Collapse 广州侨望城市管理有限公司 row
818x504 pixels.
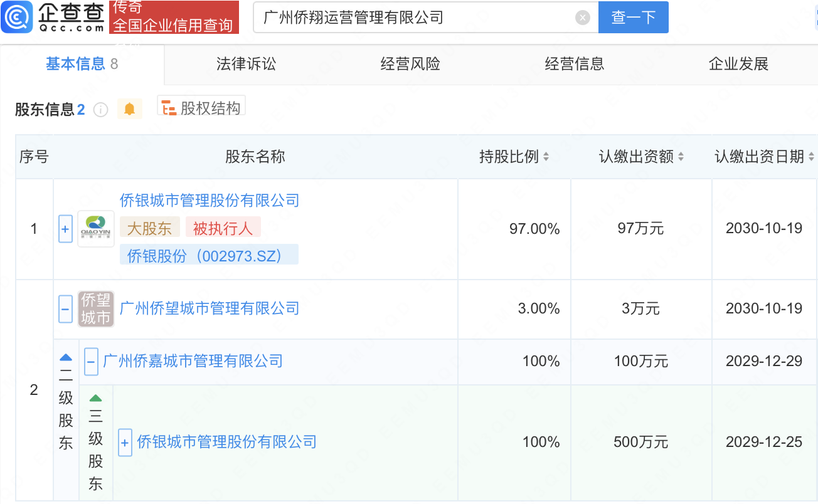[65, 309]
